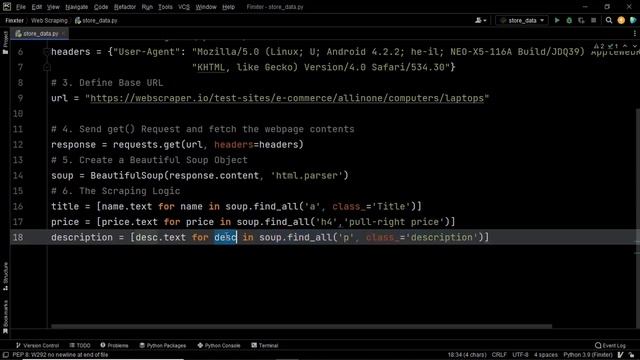Screen dimensions: 640x360
Task: Run the store_data configuration
Action: pyautogui.click(x=557, y=20)
